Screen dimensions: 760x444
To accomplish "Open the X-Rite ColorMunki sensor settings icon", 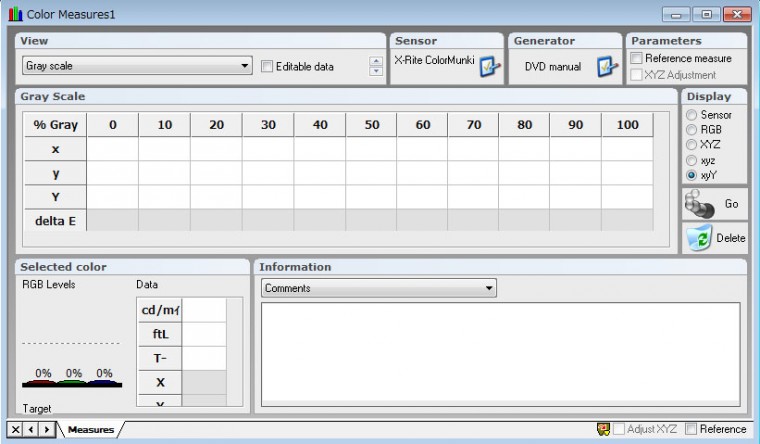I will tap(488, 67).
